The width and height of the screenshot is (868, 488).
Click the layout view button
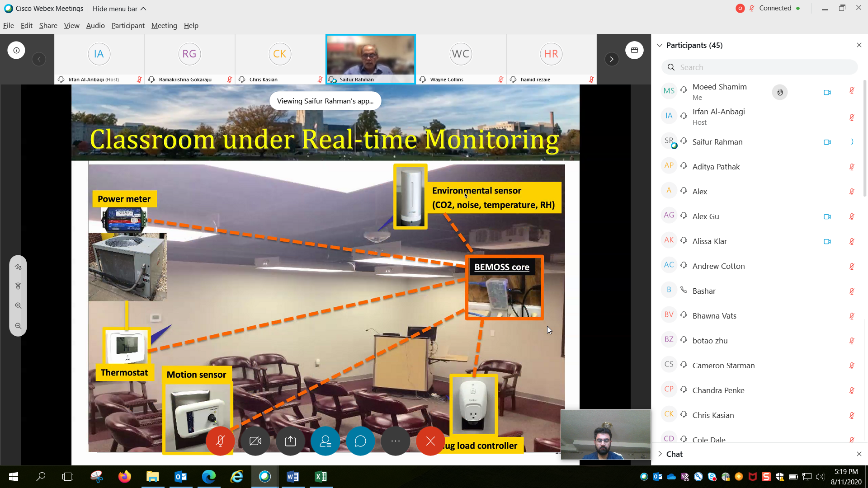tap(634, 50)
